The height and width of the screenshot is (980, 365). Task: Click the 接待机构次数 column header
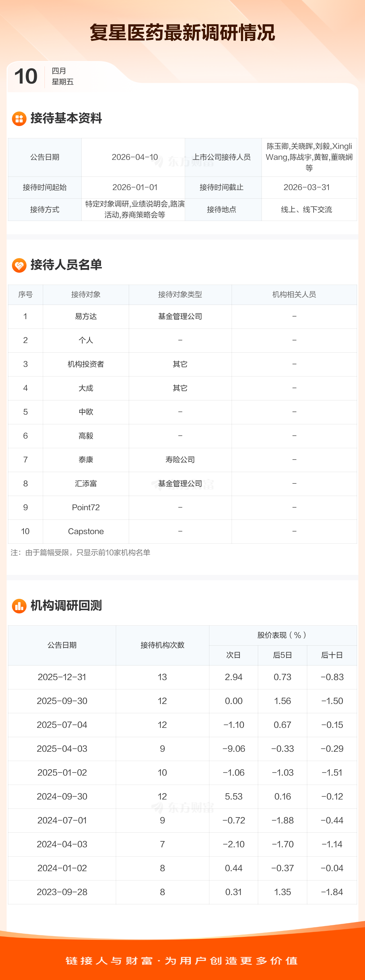162,645
